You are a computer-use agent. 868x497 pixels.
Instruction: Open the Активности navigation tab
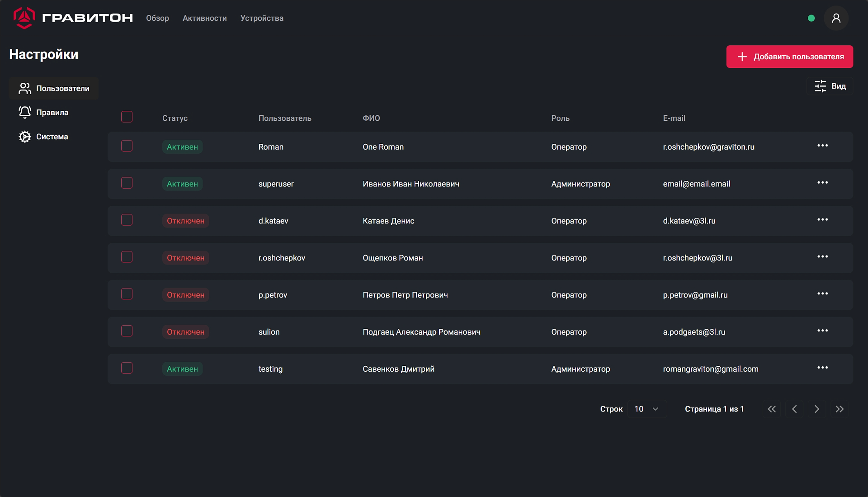pyautogui.click(x=204, y=18)
